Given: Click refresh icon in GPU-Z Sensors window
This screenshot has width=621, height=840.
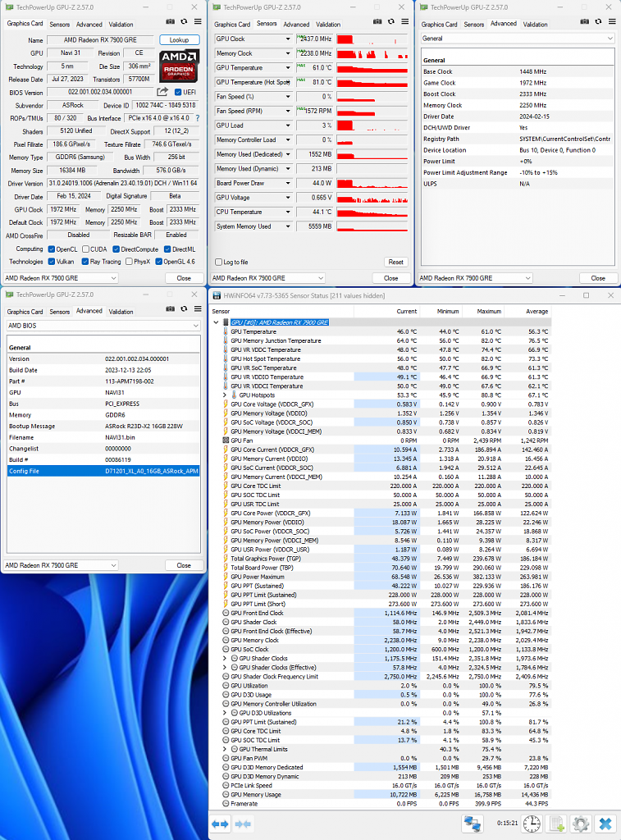Looking at the screenshot, I should [391, 22].
